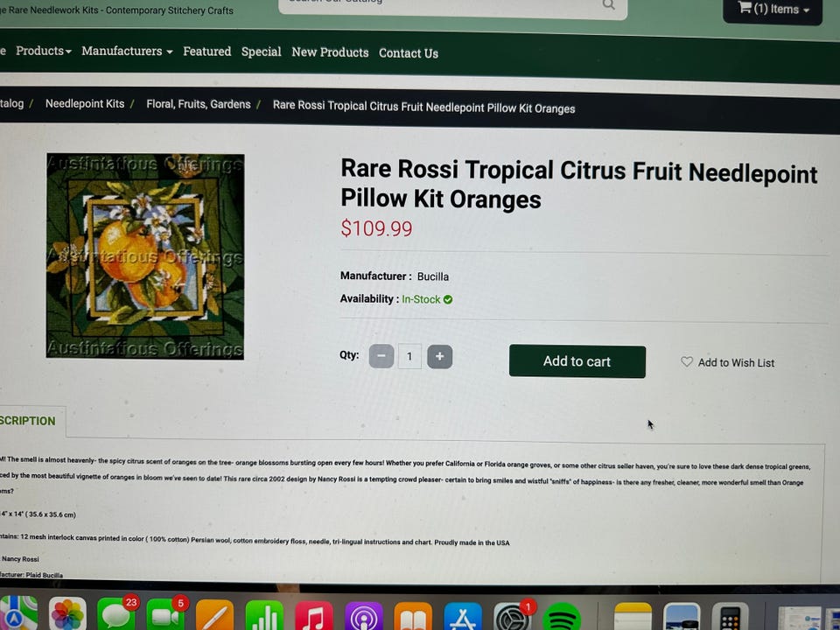Open Music app in the dock
Image resolution: width=840 pixels, height=630 pixels.
[313, 616]
